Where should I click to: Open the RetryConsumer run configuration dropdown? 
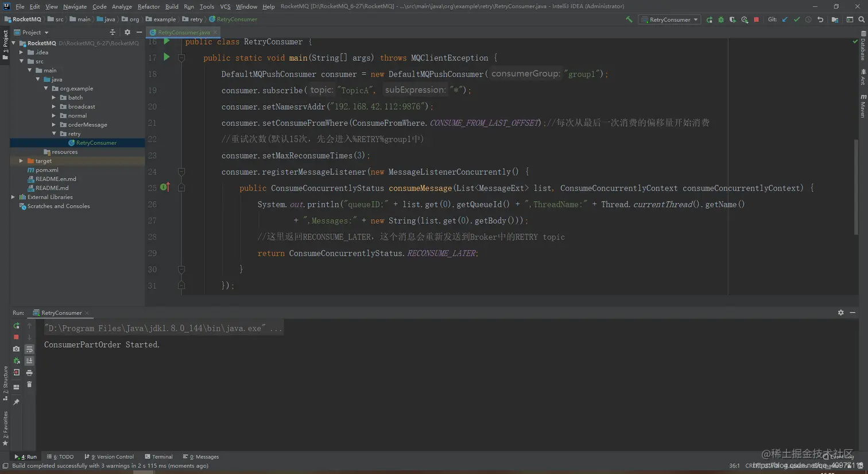pyautogui.click(x=670, y=20)
